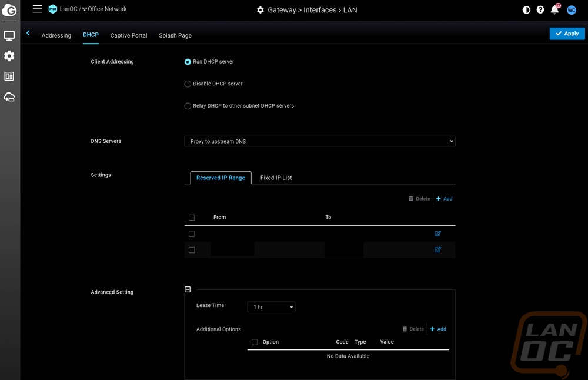Viewport: 588px width, 380px height.
Task: Click the Additional Options label
Action: (219, 329)
